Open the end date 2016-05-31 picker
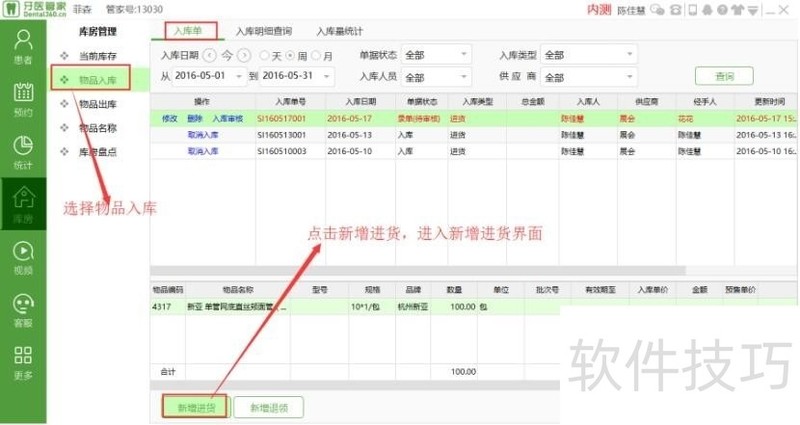The image size is (800, 425). pos(297,76)
